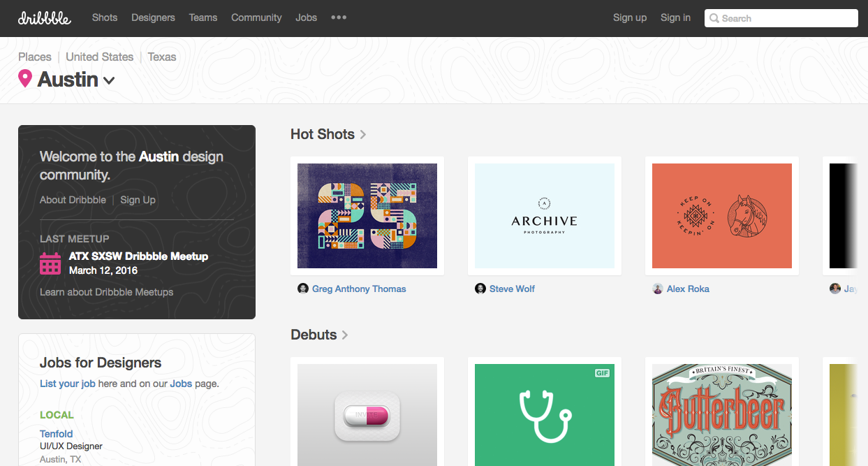Open About Dribbble link

pos(73,200)
